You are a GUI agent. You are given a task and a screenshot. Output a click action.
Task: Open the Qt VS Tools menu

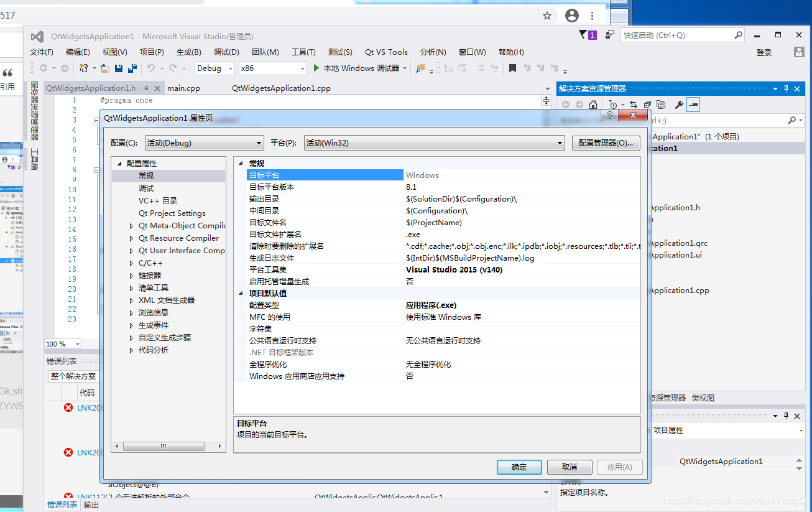pos(386,52)
